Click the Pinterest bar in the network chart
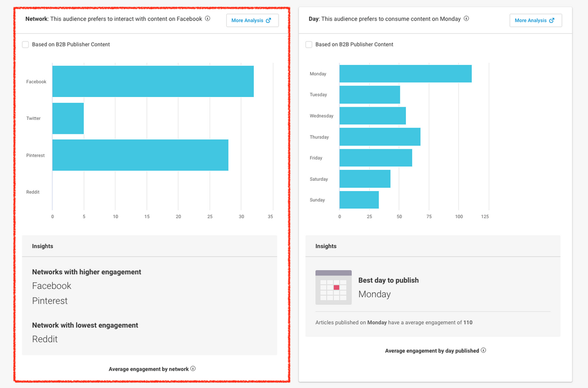Image resolution: width=588 pixels, height=388 pixels. tap(140, 155)
